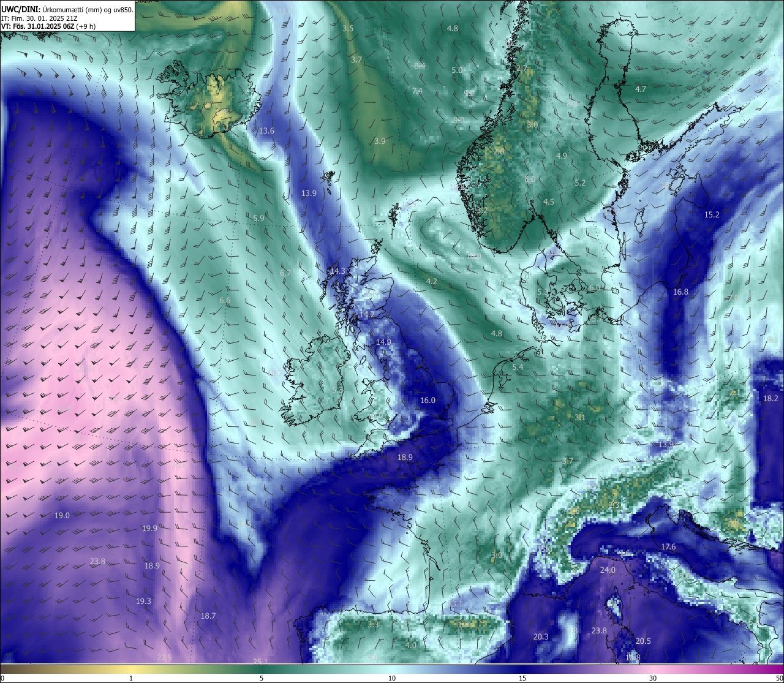Screen dimensions: 784x683
Task: Click the 14.3 value over Scotland
Action: [337, 271]
